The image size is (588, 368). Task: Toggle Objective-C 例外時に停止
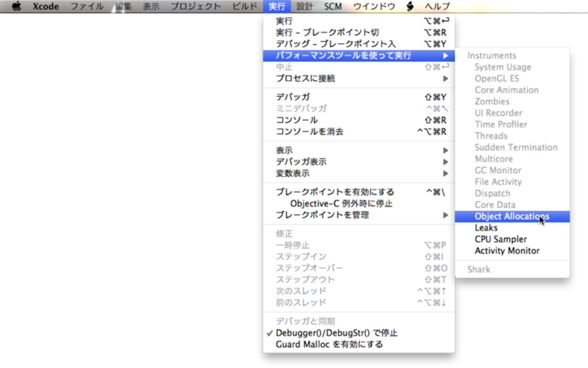359,203
